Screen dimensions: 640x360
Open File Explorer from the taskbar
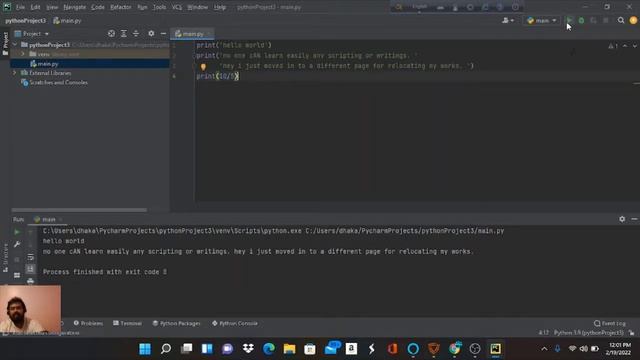[x=289, y=349]
